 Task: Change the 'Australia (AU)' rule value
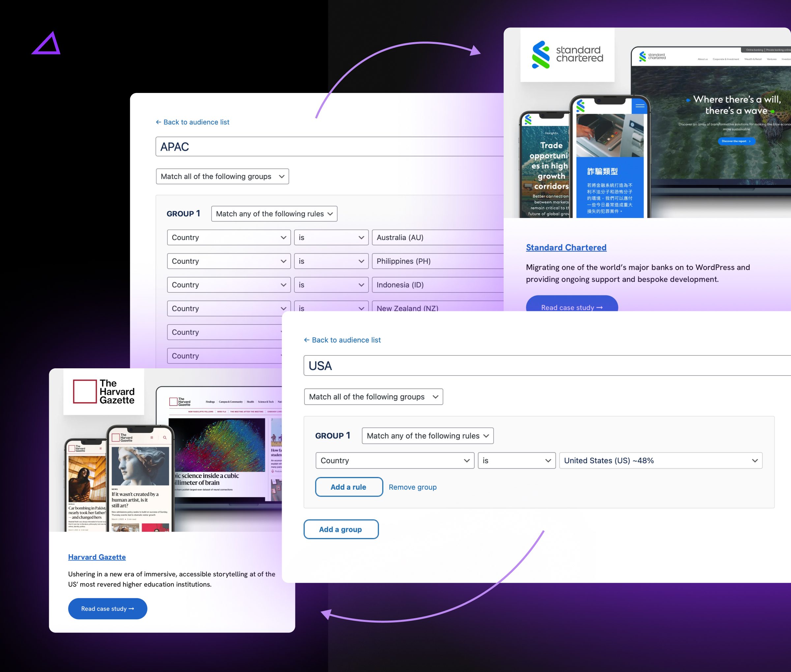tap(438, 237)
